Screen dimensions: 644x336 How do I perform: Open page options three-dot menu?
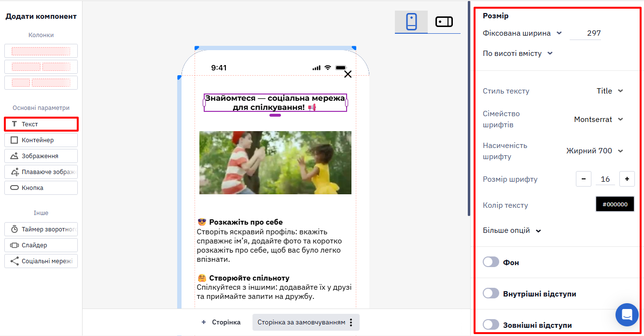click(x=351, y=322)
